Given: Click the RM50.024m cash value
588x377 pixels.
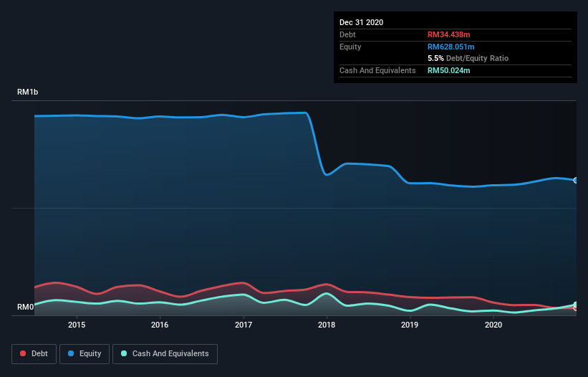Looking at the screenshot, I should 448,70.
